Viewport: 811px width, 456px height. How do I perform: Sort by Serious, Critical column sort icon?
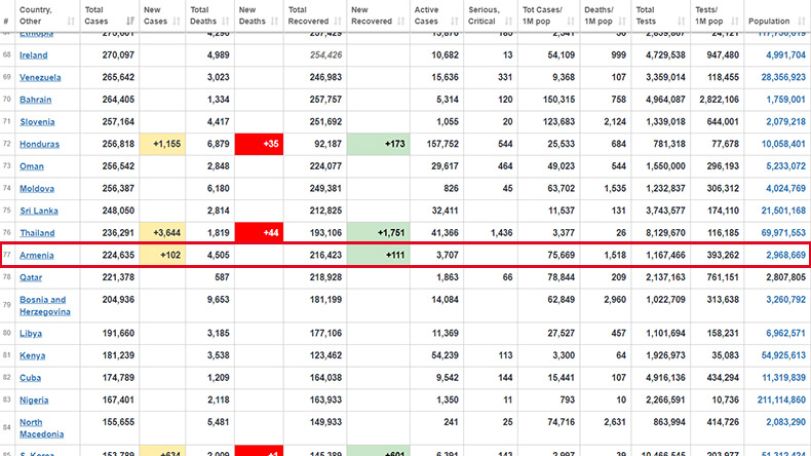(x=508, y=21)
